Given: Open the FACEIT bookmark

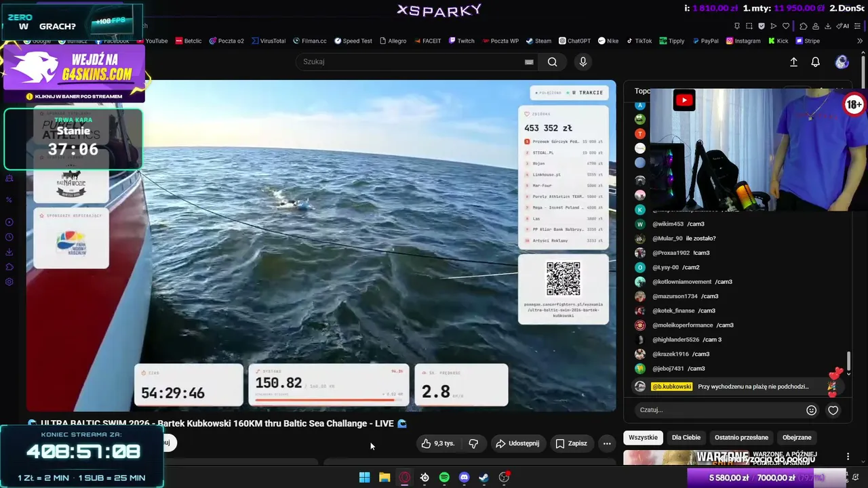Looking at the screenshot, I should 427,41.
